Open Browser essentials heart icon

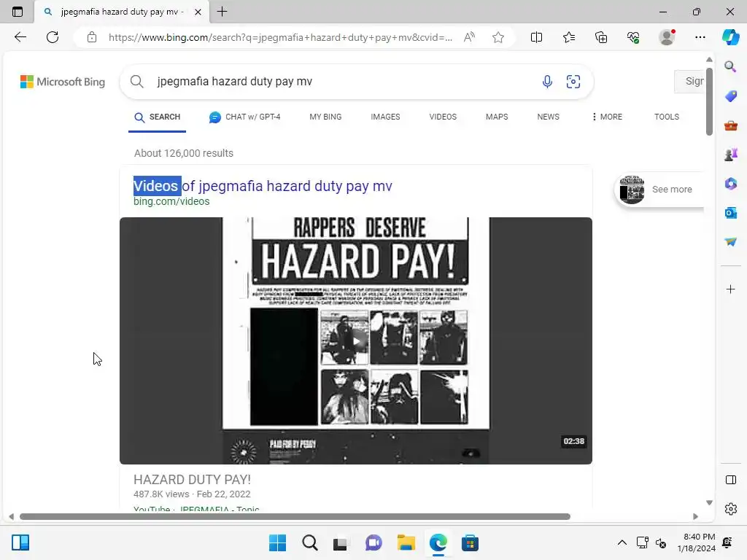pos(633,37)
